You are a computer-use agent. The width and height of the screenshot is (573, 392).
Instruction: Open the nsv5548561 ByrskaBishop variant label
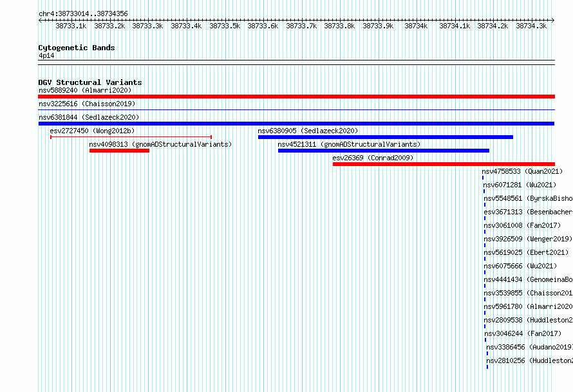tap(528, 198)
